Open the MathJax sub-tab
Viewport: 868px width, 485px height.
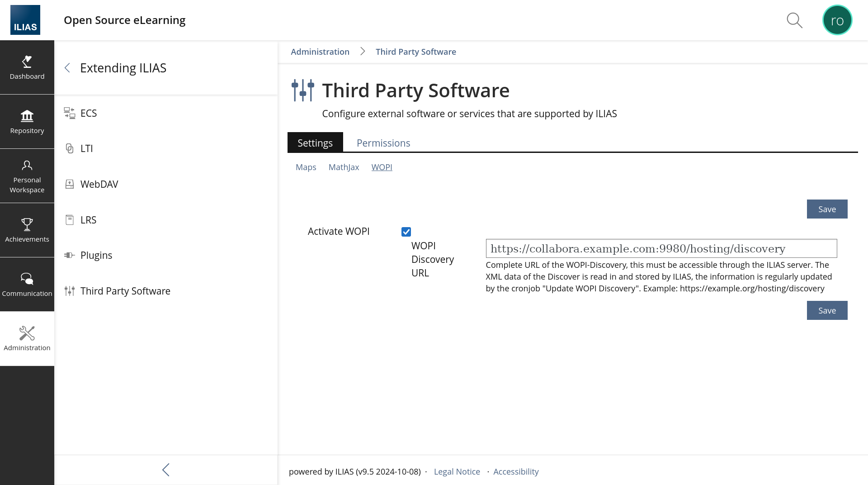pos(344,167)
